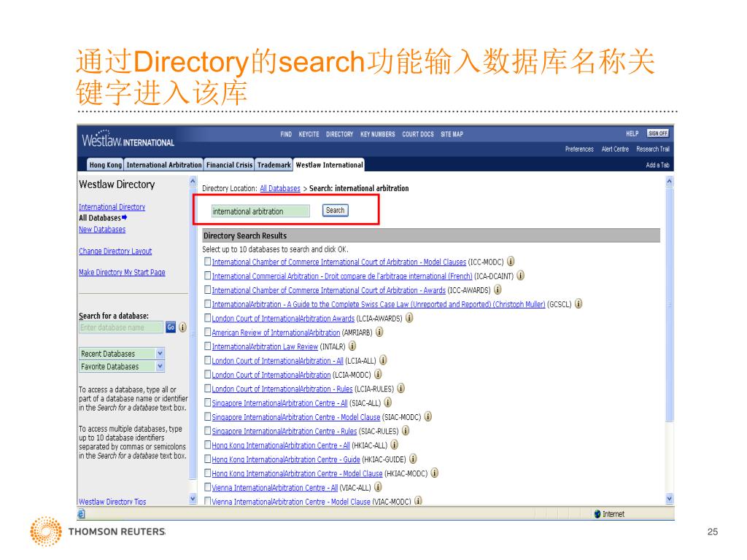747x560 pixels.
Task: Tick the GCSCL Swiss Case Law checkbox
Action: click(207, 303)
